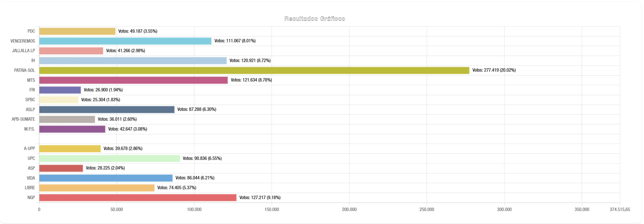Select the light blue IH bar
Image resolution: width=644 pixels, height=224 pixels.
point(133,61)
